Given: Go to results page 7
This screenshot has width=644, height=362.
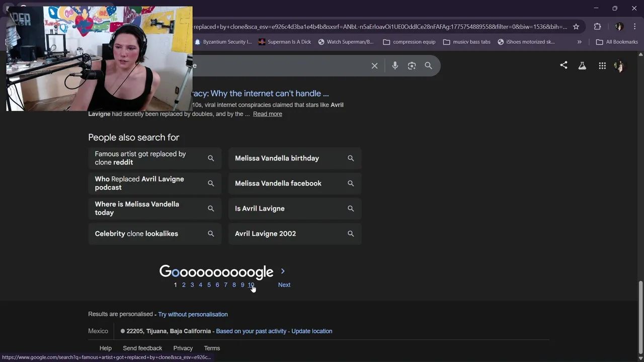Looking at the screenshot, I should (225, 285).
